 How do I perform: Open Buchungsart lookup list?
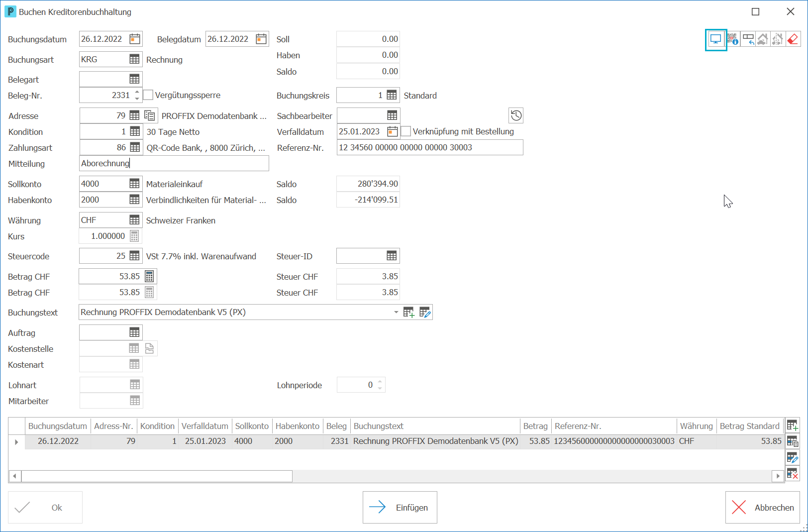tap(134, 59)
